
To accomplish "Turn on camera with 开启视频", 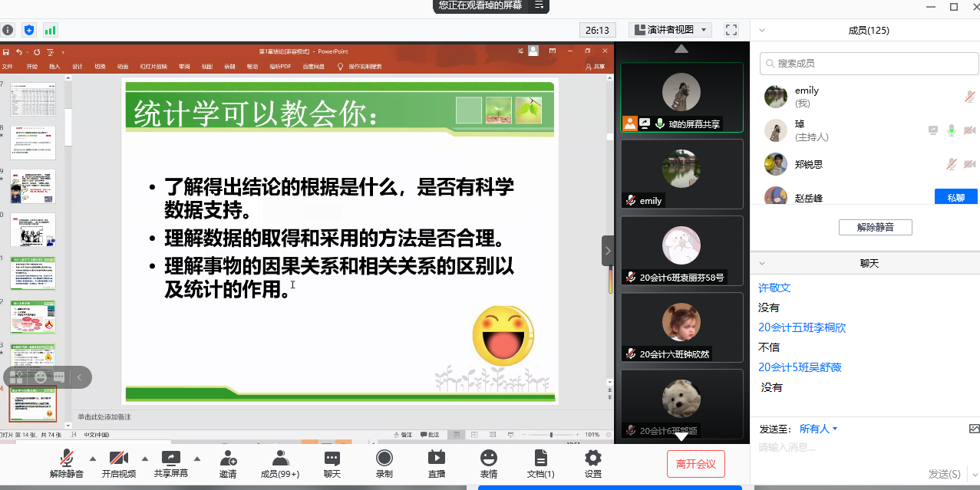I will [118, 464].
